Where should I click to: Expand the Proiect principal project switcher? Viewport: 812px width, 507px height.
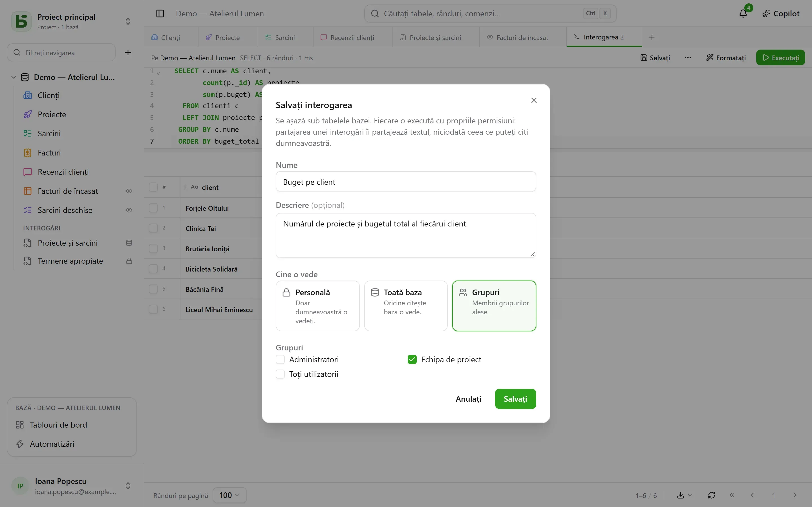click(128, 21)
